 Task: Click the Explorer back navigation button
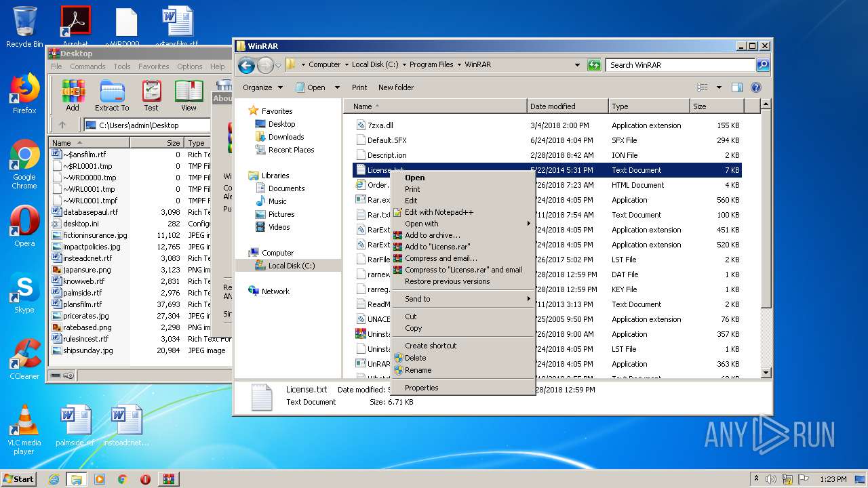(247, 65)
